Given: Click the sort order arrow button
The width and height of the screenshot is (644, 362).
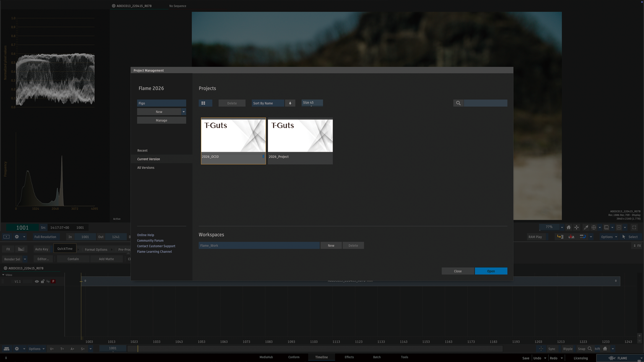Looking at the screenshot, I should point(290,103).
